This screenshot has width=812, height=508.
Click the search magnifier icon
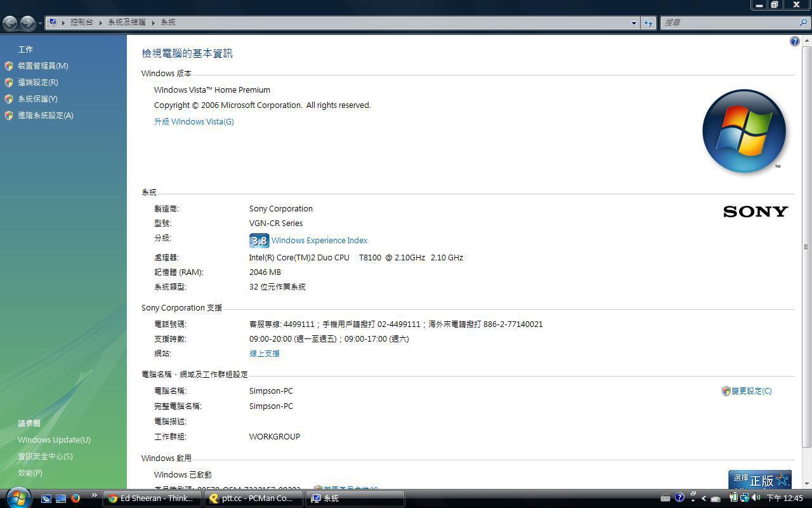coord(803,23)
